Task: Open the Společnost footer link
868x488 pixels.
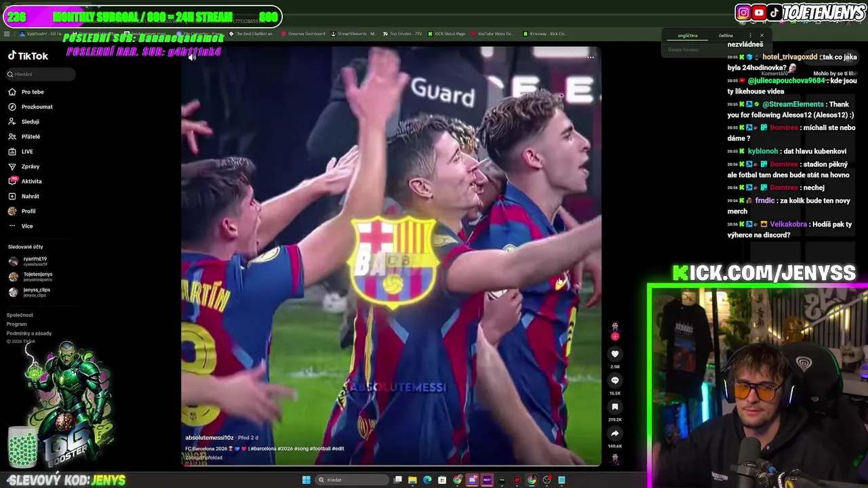Action: pyautogui.click(x=20, y=315)
